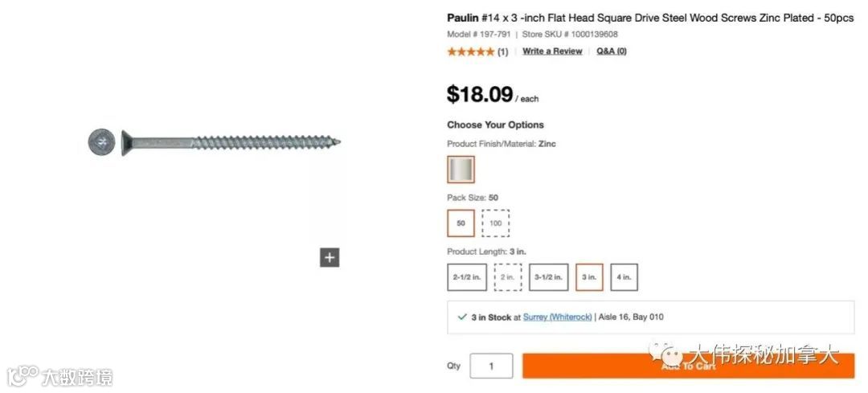
Task: Open the Surrey (Whiterock) store link
Action: pos(557,317)
